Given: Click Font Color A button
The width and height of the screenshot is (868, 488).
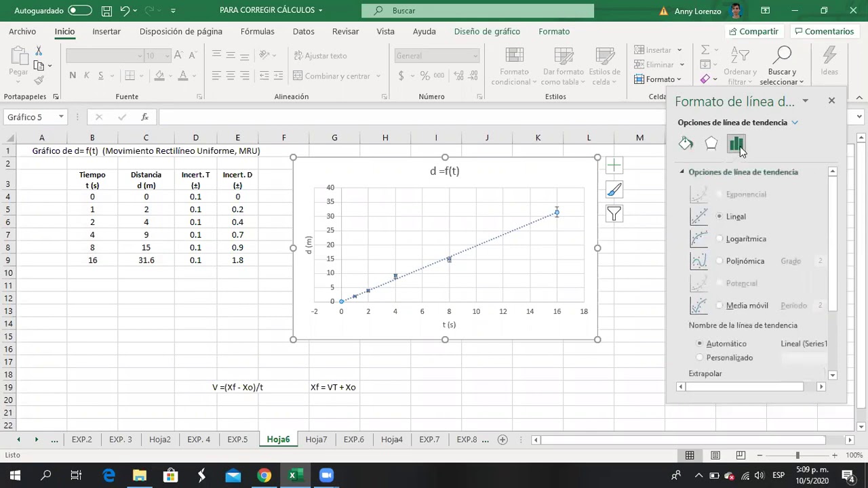Looking at the screenshot, I should (x=182, y=76).
